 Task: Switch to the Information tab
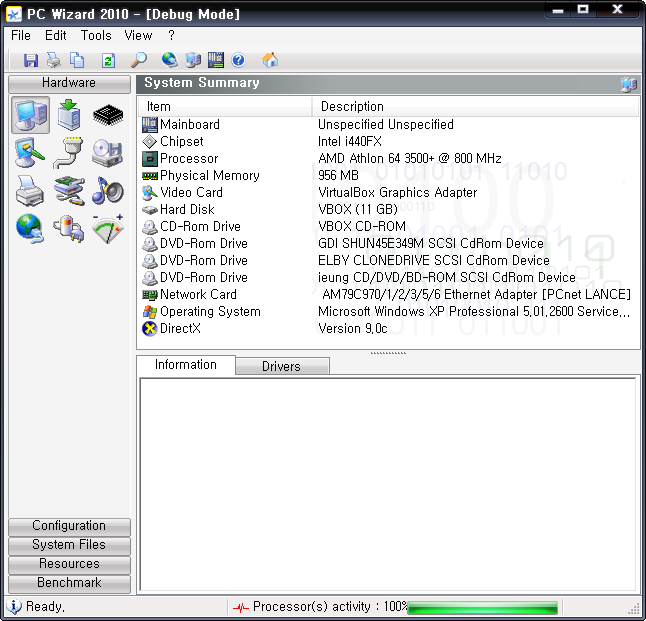186,365
